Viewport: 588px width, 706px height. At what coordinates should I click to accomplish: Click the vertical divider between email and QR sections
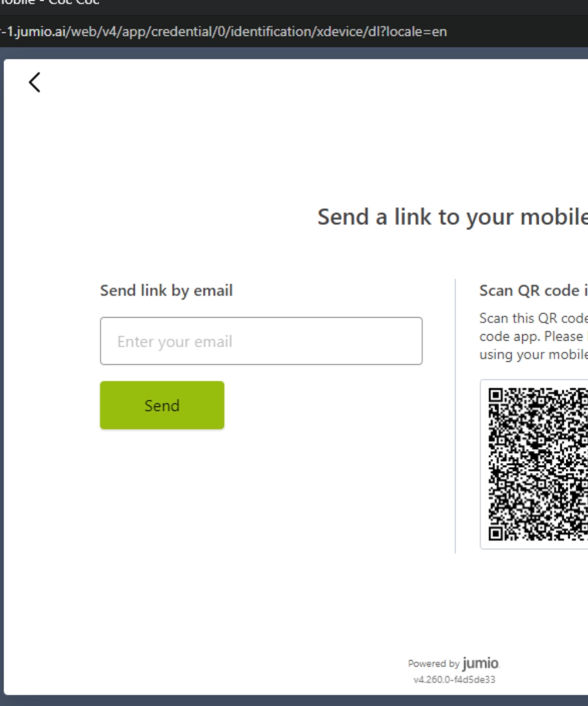click(456, 416)
